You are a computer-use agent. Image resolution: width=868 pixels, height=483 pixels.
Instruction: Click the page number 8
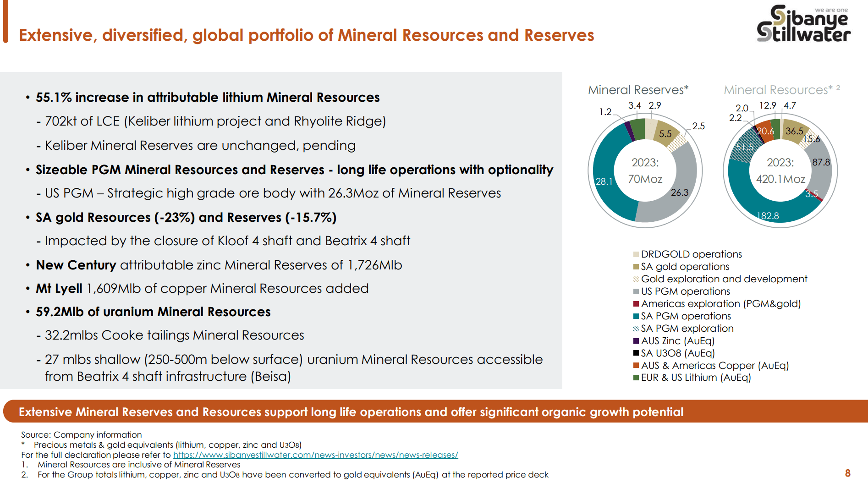848,473
